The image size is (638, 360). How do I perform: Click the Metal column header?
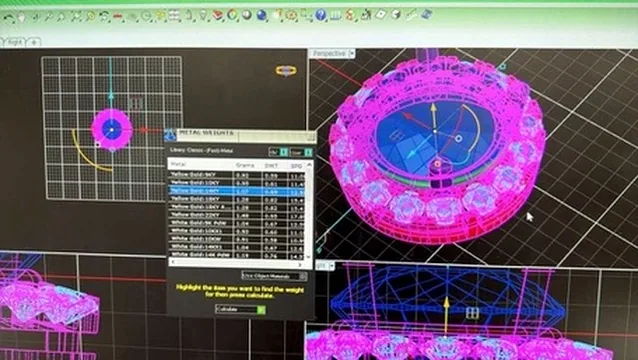(179, 164)
